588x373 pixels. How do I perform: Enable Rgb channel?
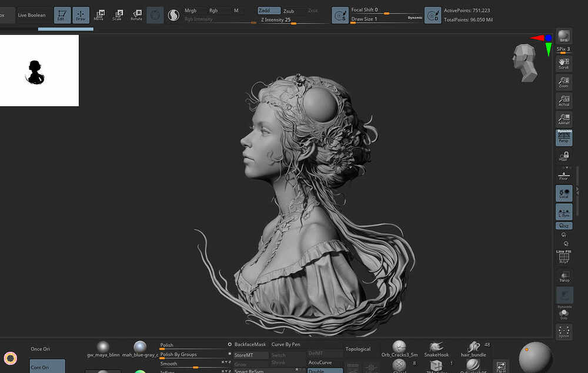tap(213, 11)
